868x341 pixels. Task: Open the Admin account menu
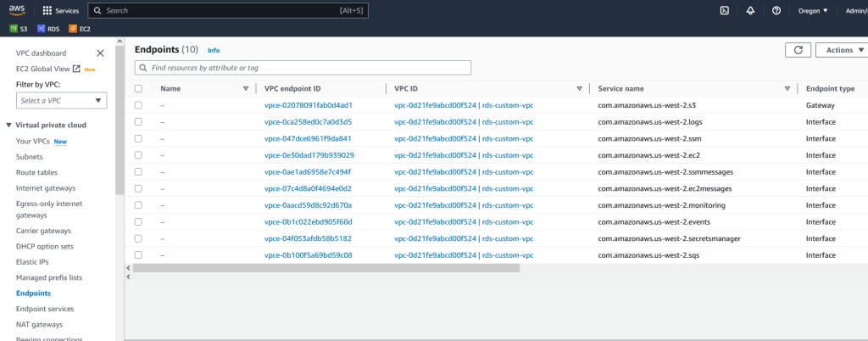(856, 10)
